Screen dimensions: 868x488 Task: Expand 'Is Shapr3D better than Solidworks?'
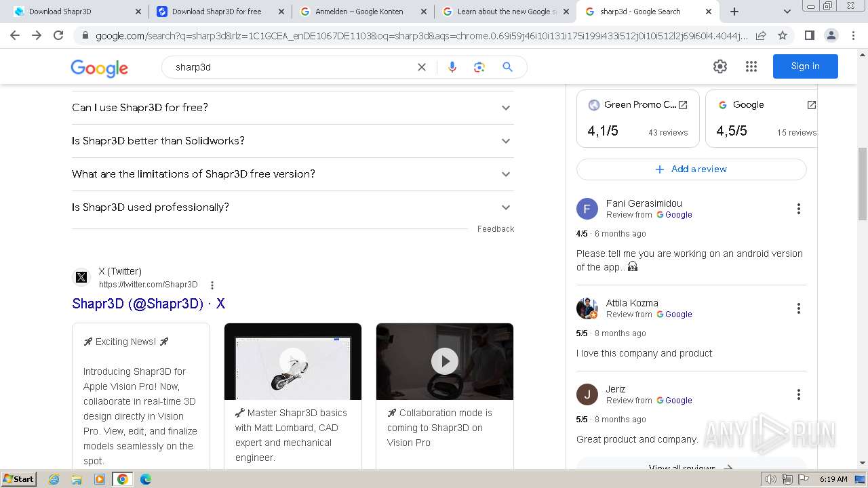pos(293,141)
